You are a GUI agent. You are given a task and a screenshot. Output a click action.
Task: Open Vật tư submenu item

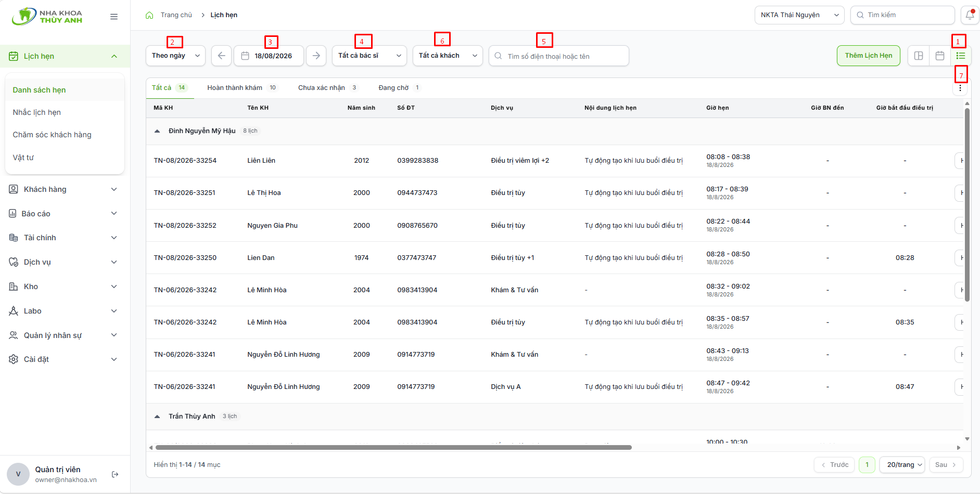click(x=65, y=158)
